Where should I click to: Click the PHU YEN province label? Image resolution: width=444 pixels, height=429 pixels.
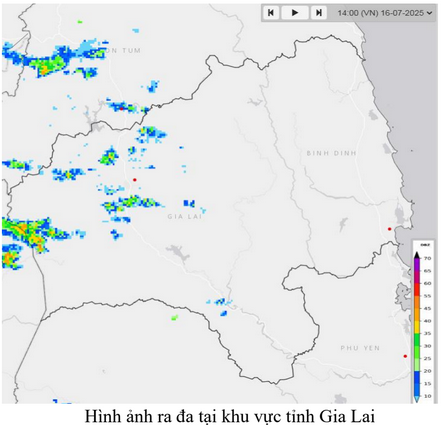tap(360, 348)
